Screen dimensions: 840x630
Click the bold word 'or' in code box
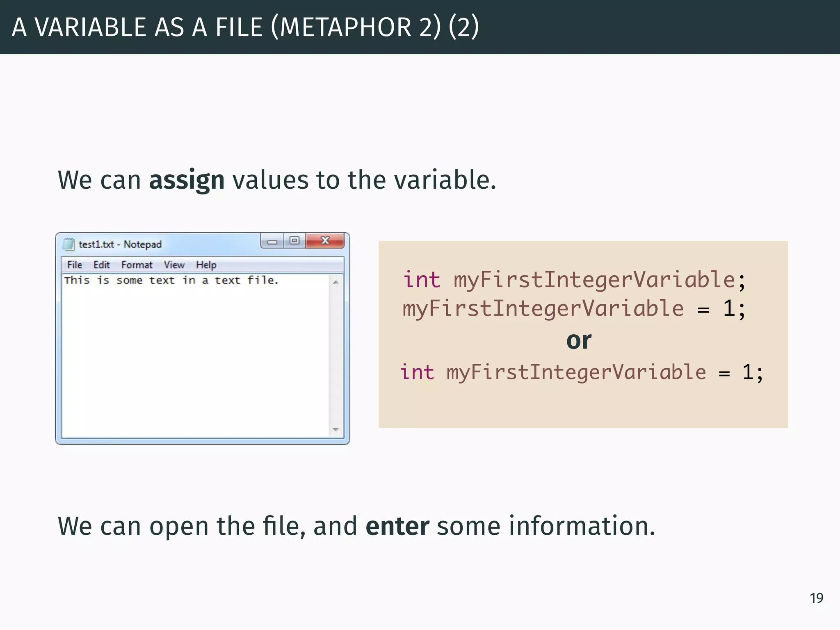(x=579, y=340)
